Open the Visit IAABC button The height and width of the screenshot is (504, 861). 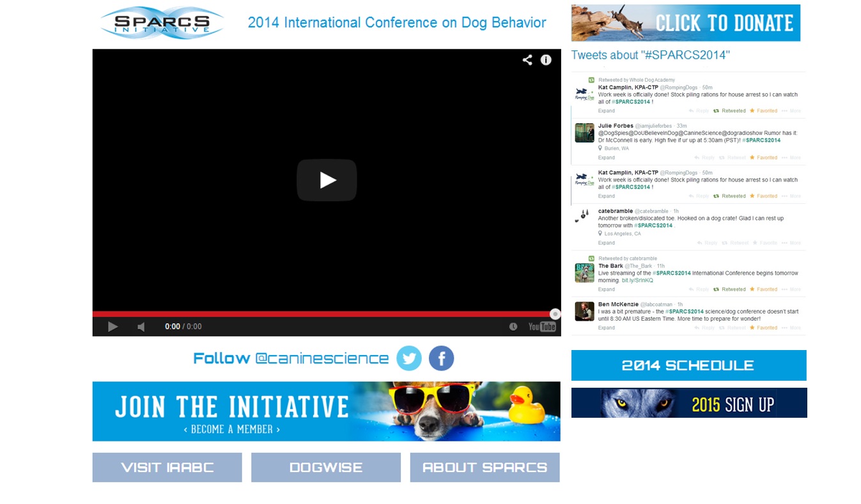tap(167, 468)
